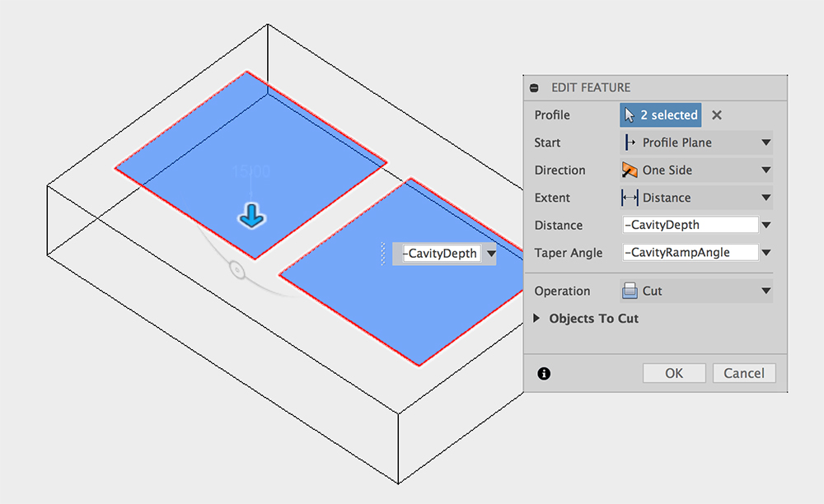824x504 pixels.
Task: Clear profile selection with the X icon
Action: tap(715, 114)
